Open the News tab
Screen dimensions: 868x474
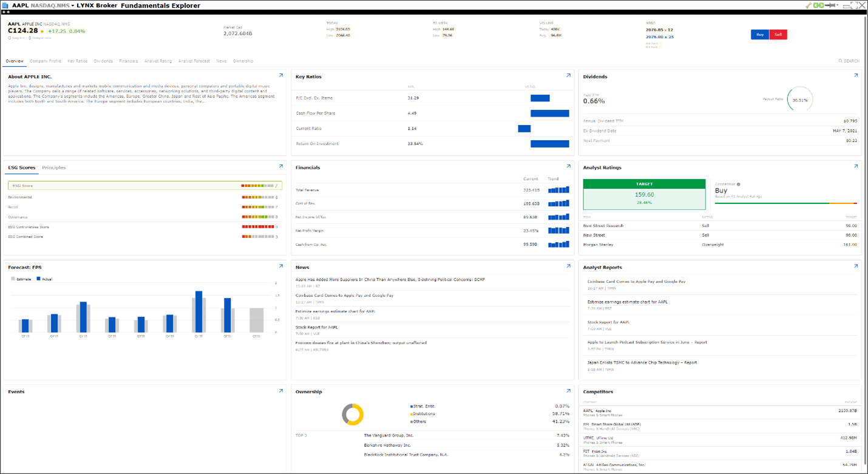pos(222,61)
